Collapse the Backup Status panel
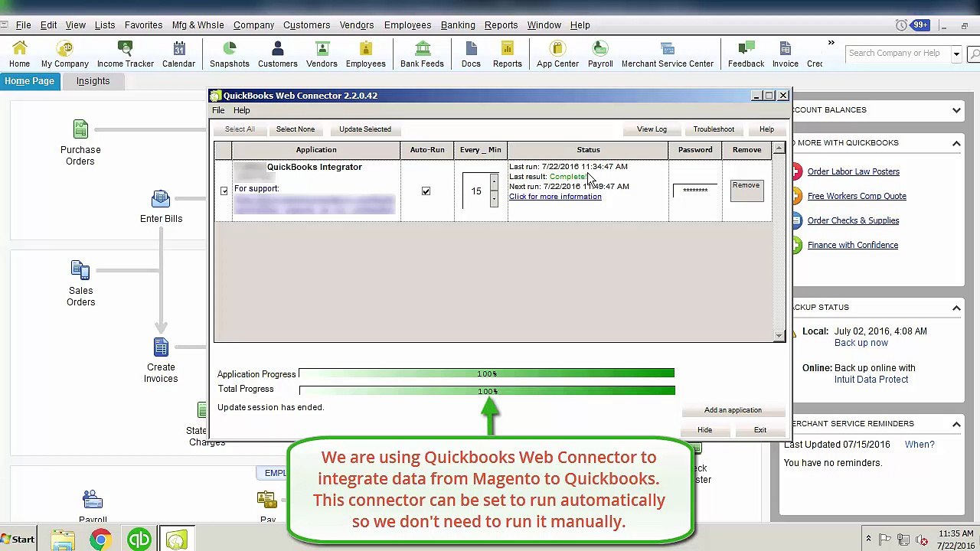The image size is (980, 551). pyautogui.click(x=956, y=308)
